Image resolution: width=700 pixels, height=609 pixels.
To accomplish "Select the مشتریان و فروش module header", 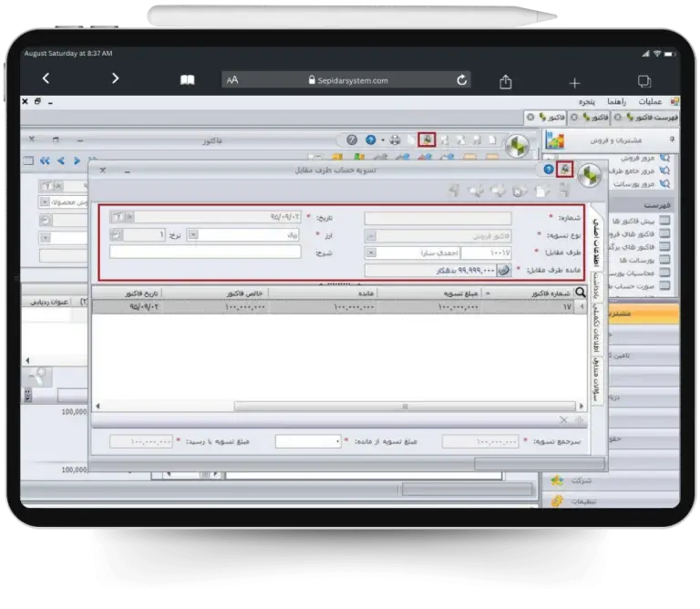I will pyautogui.click(x=611, y=140).
